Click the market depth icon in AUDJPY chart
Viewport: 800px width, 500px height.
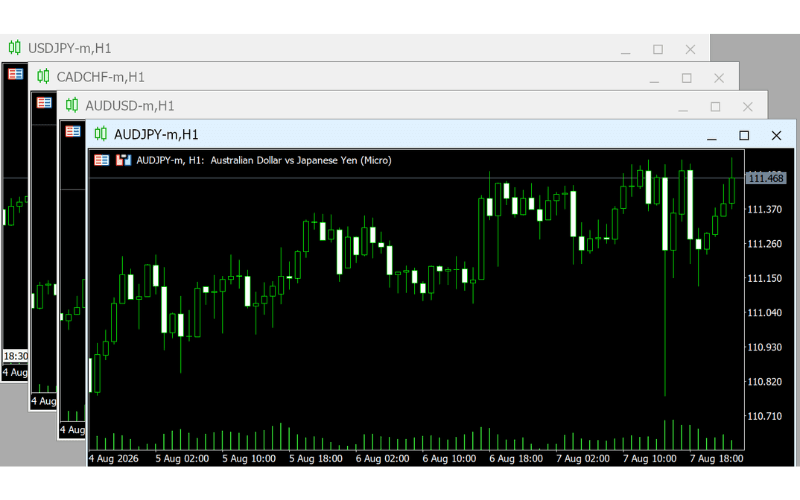(x=123, y=160)
